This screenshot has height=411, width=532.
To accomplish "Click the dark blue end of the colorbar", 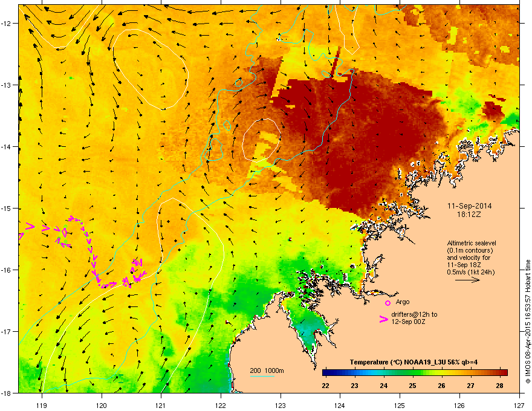I will (325, 372).
